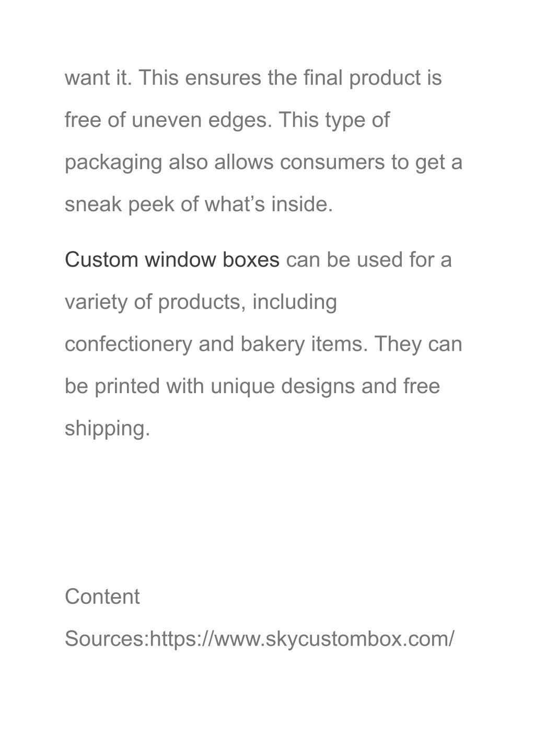Click the words 'want it' at top
The width and height of the screenshot is (535, 756).
(98, 78)
